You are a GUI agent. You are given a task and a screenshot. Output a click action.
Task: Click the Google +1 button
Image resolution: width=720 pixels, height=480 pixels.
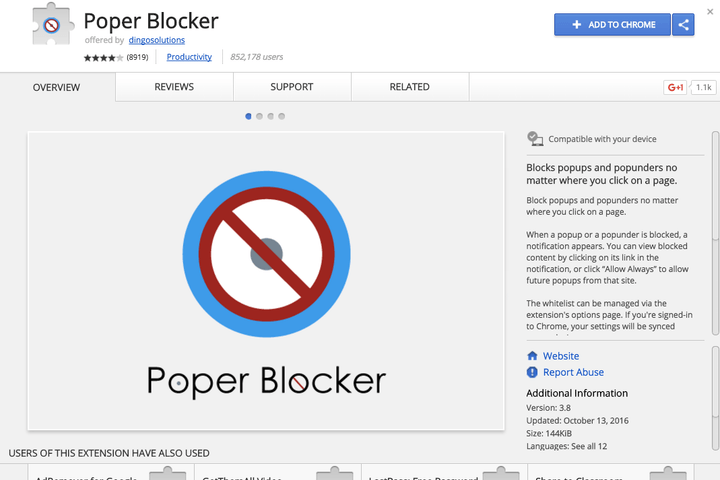point(675,87)
